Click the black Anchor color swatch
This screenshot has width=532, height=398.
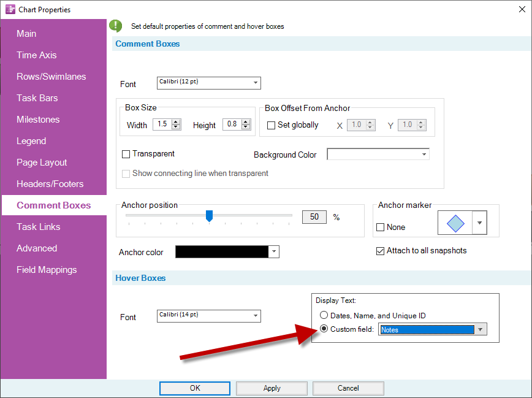click(x=222, y=251)
